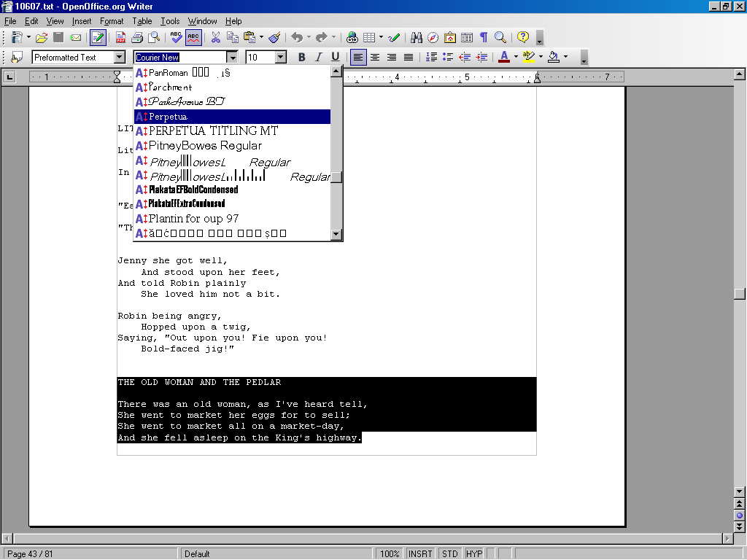Toggle underline formatting

pyautogui.click(x=336, y=57)
